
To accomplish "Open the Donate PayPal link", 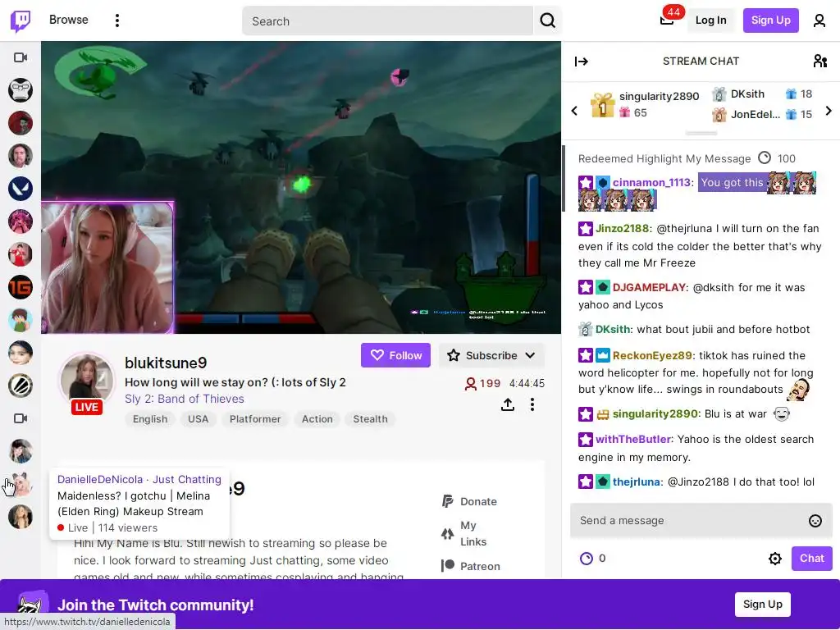I will 469,502.
